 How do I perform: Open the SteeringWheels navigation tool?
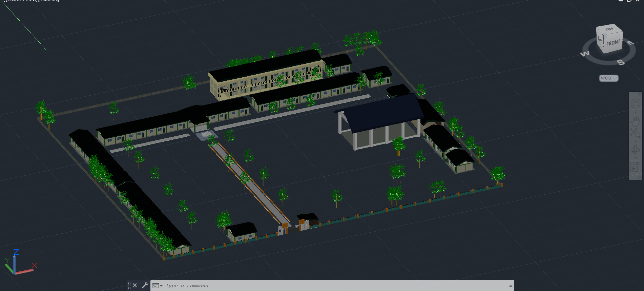click(x=635, y=103)
